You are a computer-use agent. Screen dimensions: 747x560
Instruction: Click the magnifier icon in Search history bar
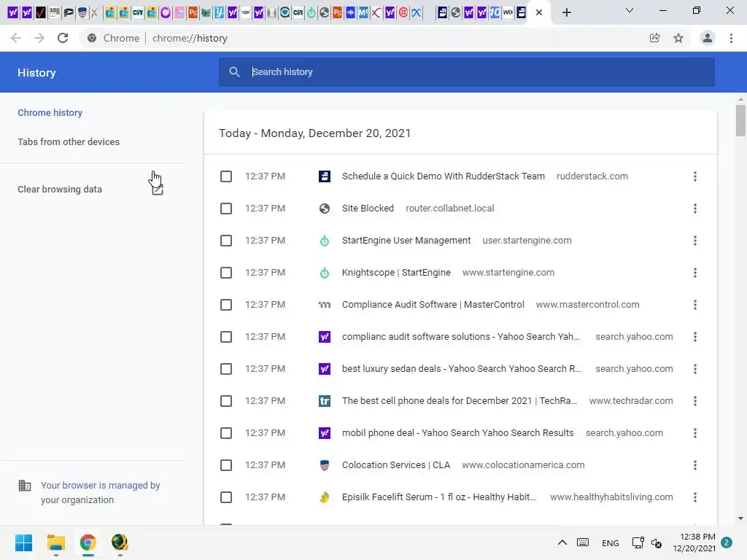point(234,72)
